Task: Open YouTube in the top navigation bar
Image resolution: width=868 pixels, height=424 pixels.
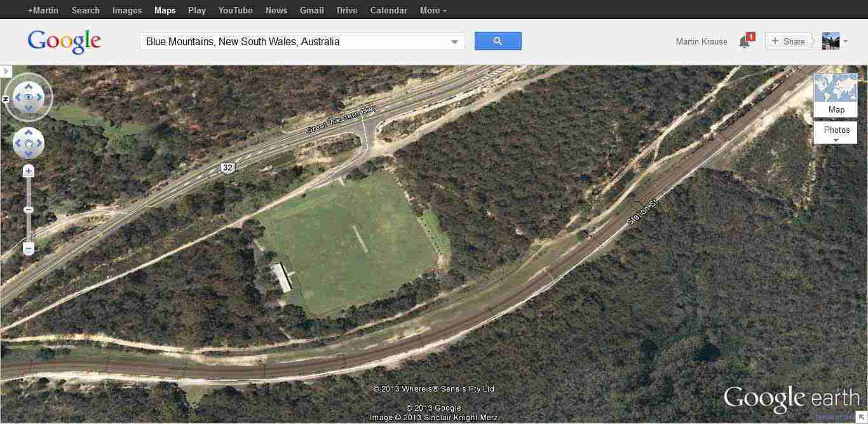Action: (235, 10)
